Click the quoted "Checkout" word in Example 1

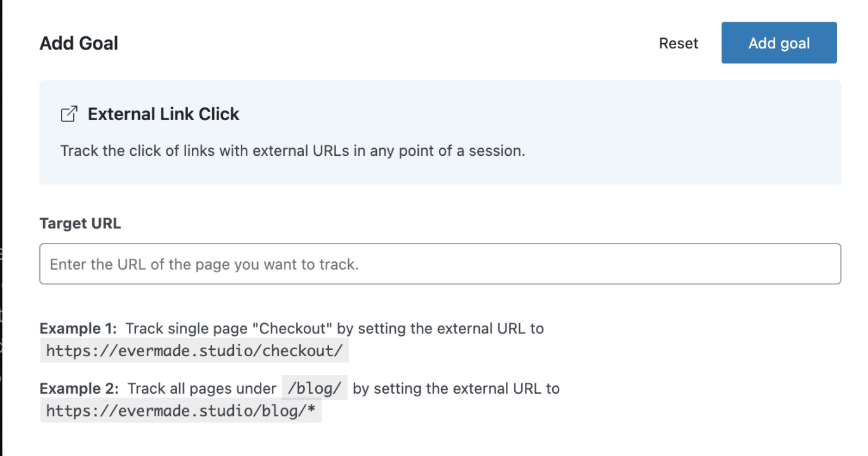[296, 329]
